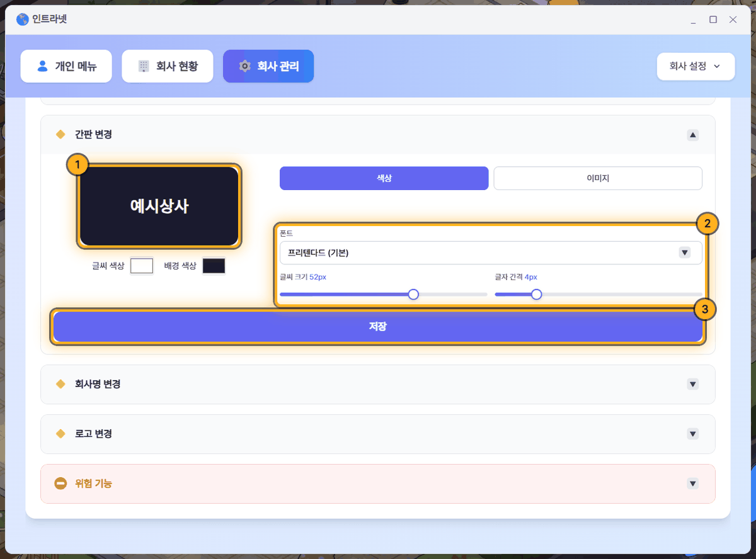This screenshot has width=756, height=559.
Task: Pick the 글씨 색상 white swatch
Action: [142, 266]
